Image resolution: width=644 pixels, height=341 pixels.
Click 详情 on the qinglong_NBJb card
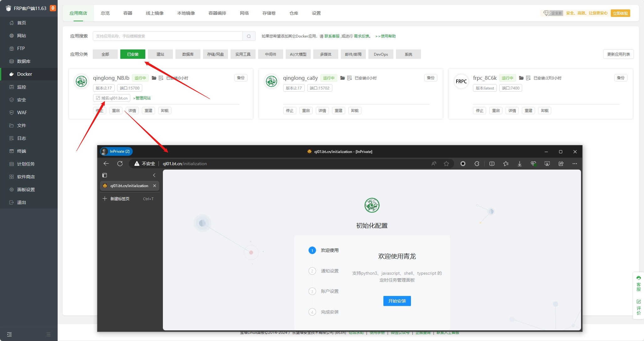pos(132,111)
